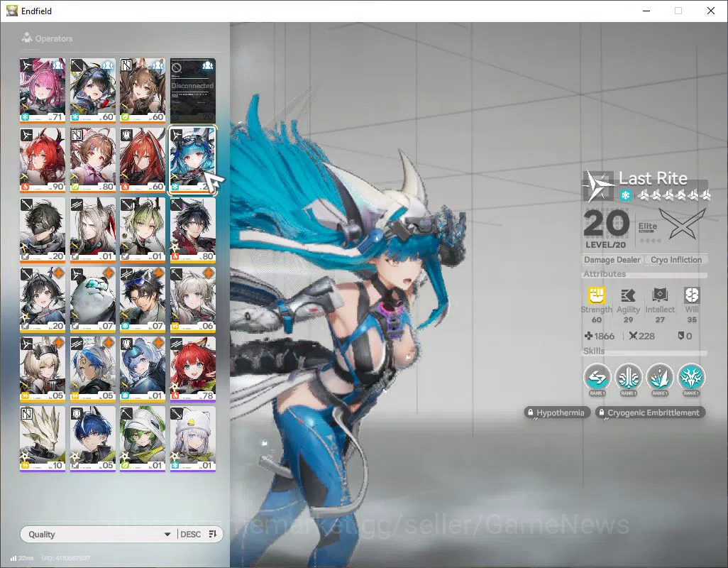Open the Cryogenic Embrittlement talent
Image resolution: width=728 pixels, height=568 pixels.
[650, 413]
